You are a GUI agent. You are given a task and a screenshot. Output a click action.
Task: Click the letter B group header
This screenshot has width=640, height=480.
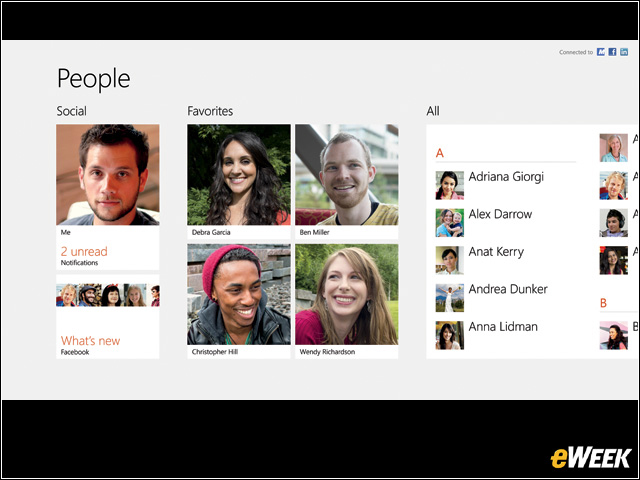603,303
